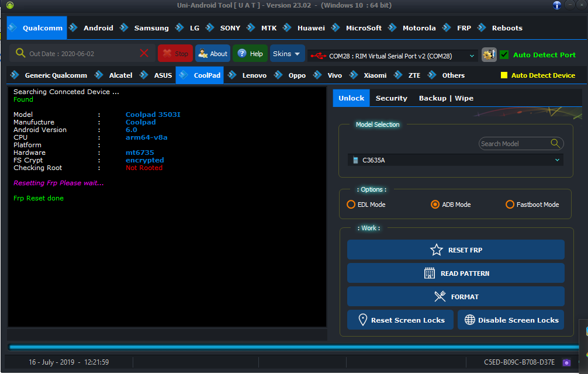Open Help

tap(250, 53)
